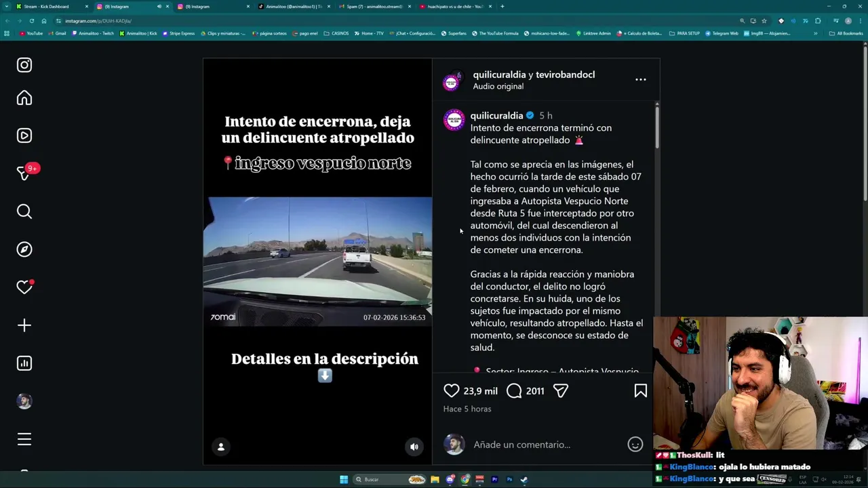Open your profile avatar in the sidebar

tap(24, 401)
